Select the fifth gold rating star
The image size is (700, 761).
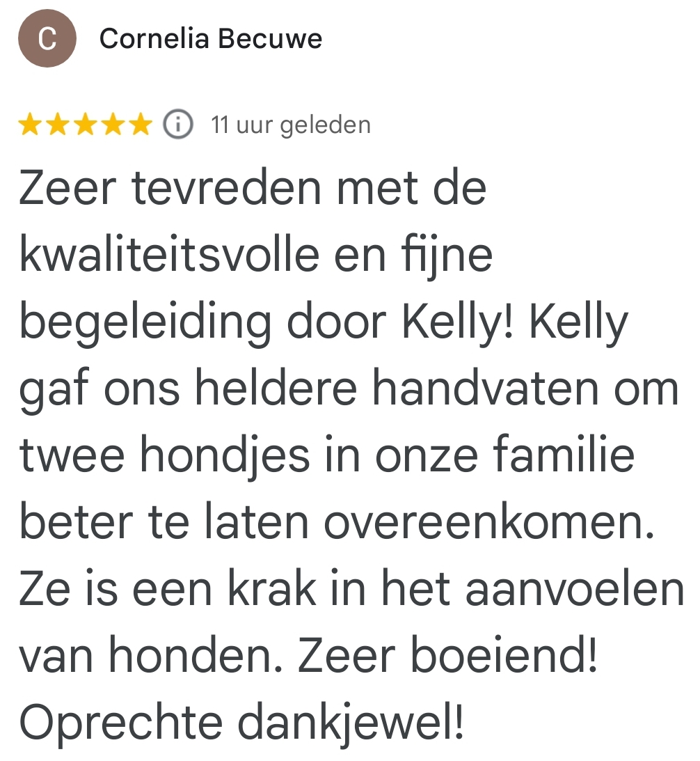(x=140, y=125)
